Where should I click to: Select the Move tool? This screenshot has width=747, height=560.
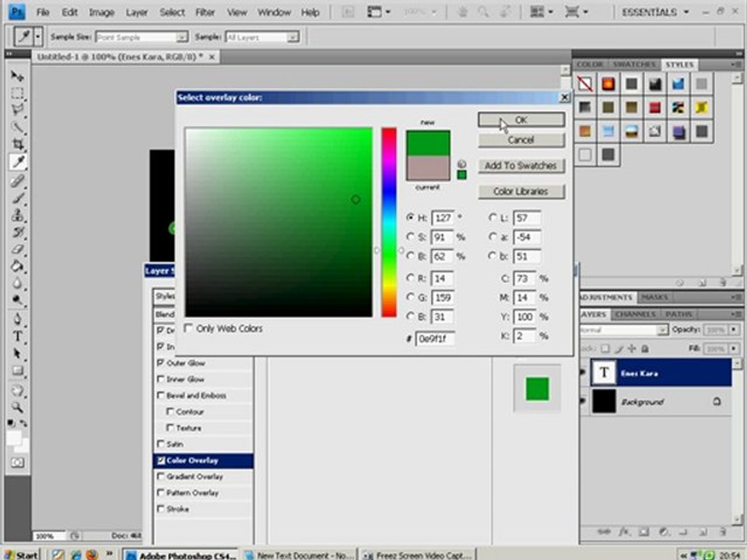pyautogui.click(x=17, y=76)
